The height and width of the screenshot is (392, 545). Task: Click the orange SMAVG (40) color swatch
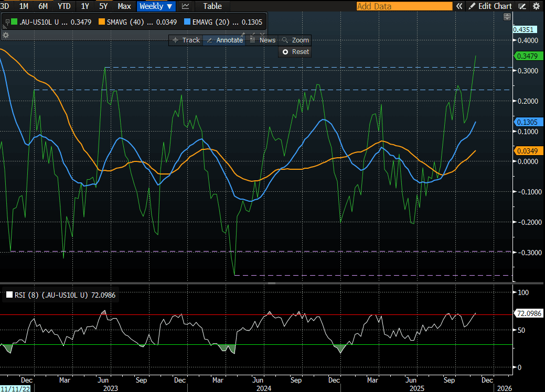tap(101, 22)
